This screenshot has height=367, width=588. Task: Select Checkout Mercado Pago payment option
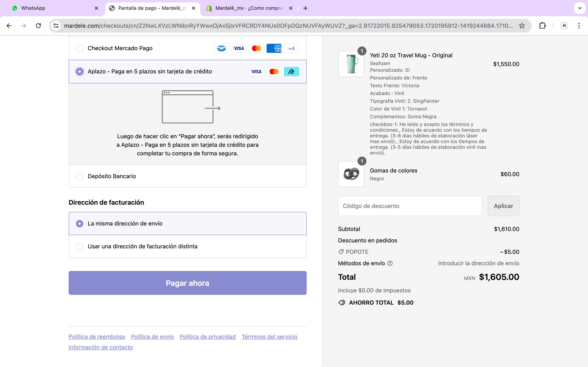pos(80,48)
